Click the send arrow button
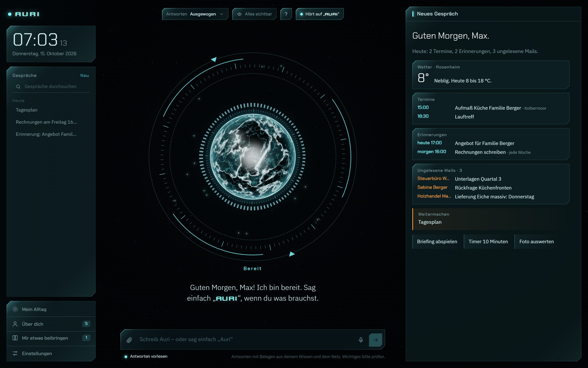588x368 pixels. pos(375,340)
